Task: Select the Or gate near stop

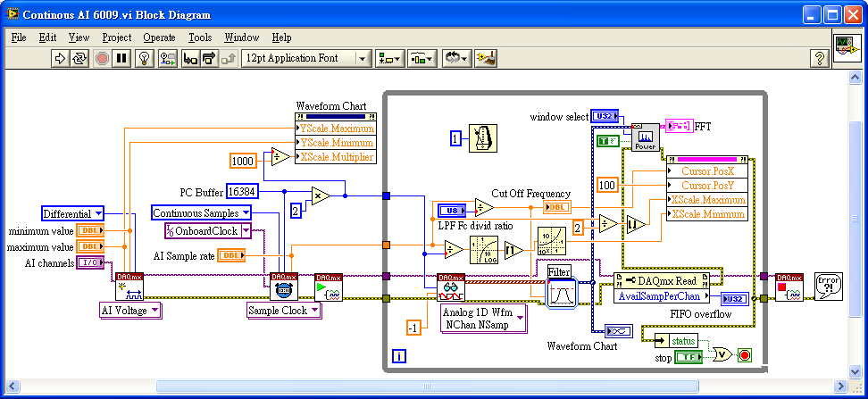Action: pyautogui.click(x=722, y=354)
